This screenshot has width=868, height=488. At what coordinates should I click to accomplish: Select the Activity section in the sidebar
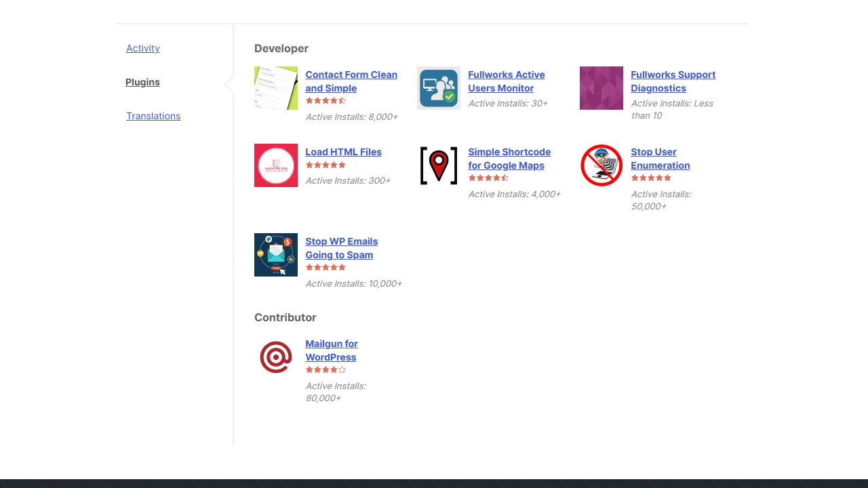(x=142, y=48)
